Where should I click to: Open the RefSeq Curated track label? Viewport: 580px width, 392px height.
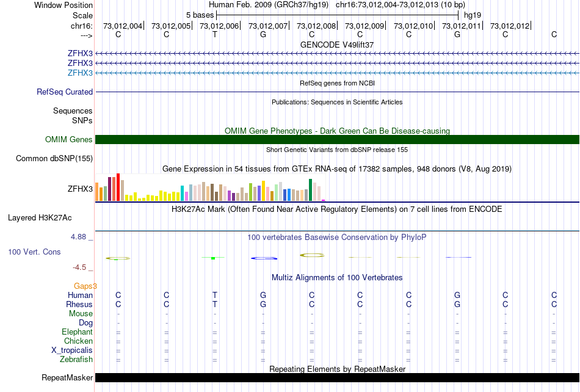tap(65, 92)
